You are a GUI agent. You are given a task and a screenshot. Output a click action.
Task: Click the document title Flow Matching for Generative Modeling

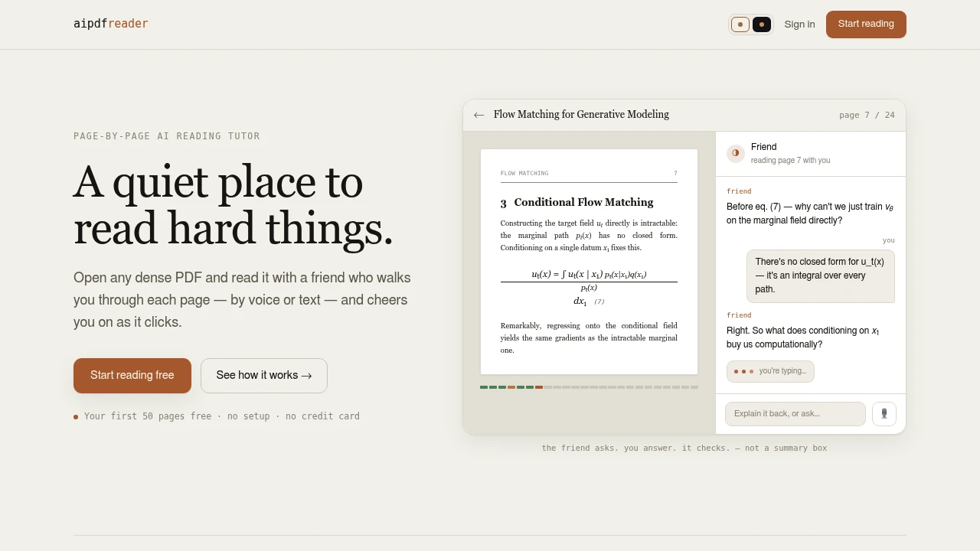coord(581,115)
